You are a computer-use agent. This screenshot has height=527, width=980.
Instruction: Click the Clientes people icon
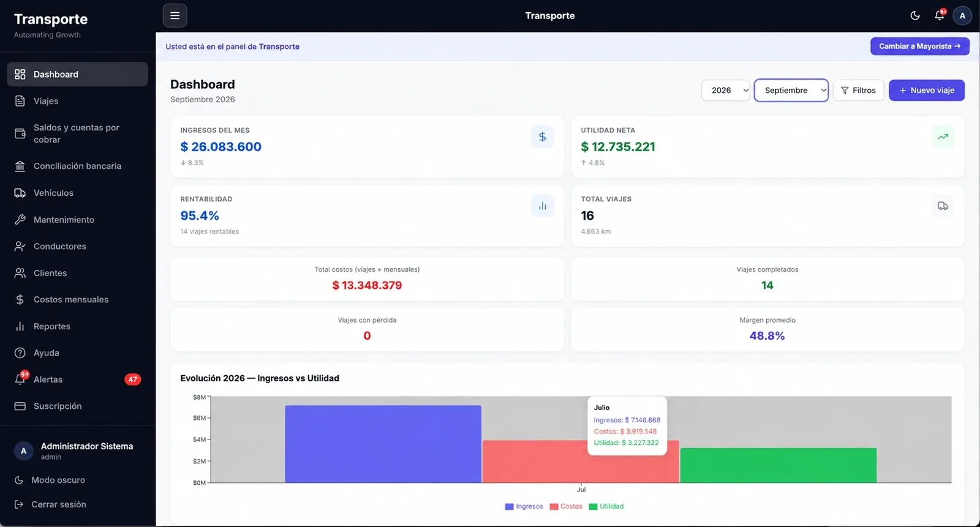click(x=20, y=273)
